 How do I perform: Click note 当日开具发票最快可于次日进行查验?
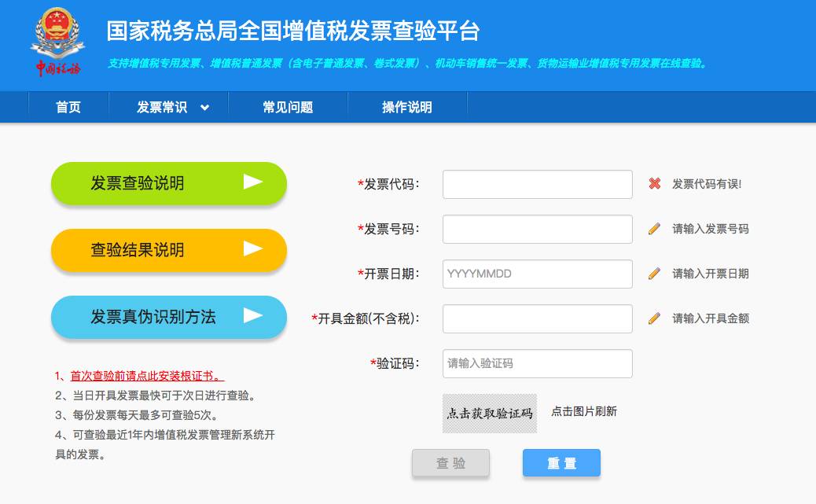coord(156,395)
